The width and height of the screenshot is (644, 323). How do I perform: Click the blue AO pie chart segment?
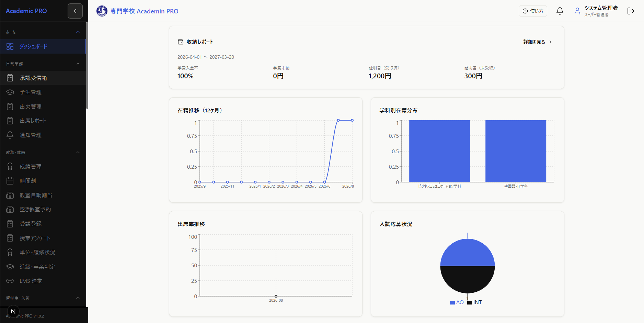click(x=468, y=252)
